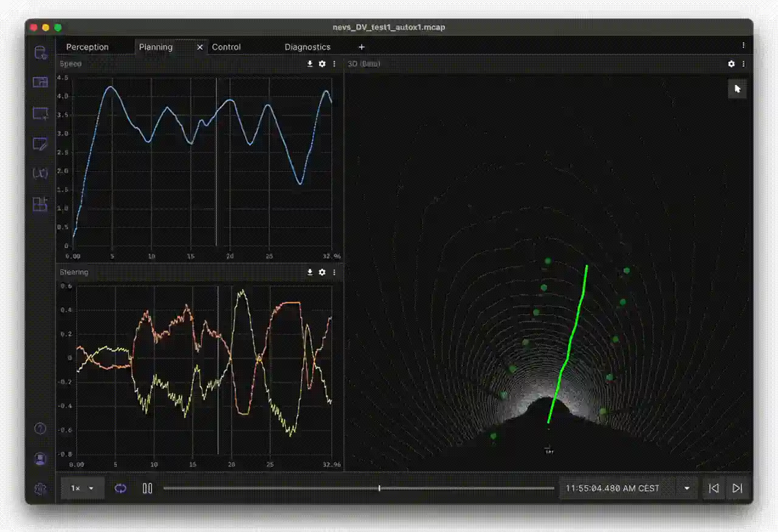Open the 1× playback speed dropdown
The width and height of the screenshot is (778, 532).
click(83, 488)
